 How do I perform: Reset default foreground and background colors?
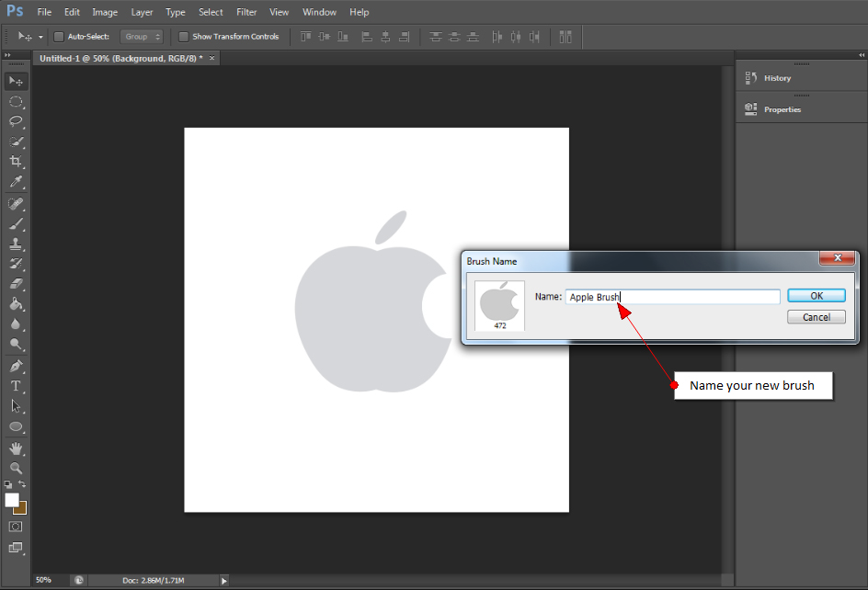point(8,484)
